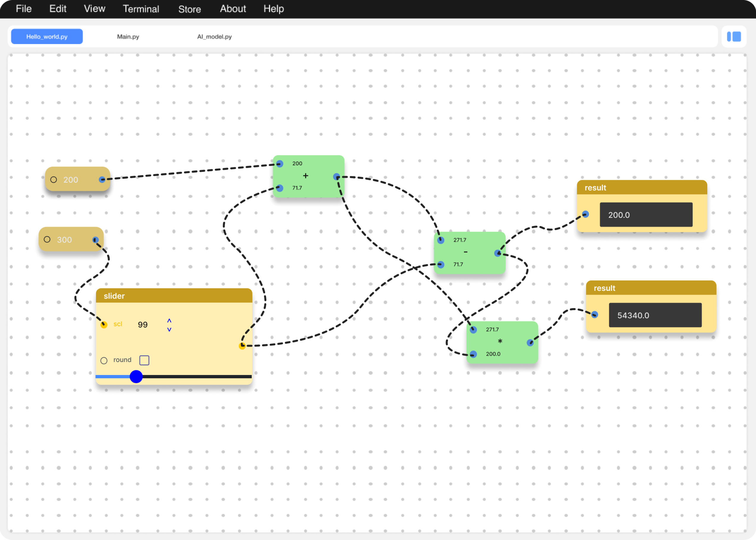Image resolution: width=756 pixels, height=540 pixels.
Task: Click the output port of the 200 node
Action: pos(102,180)
